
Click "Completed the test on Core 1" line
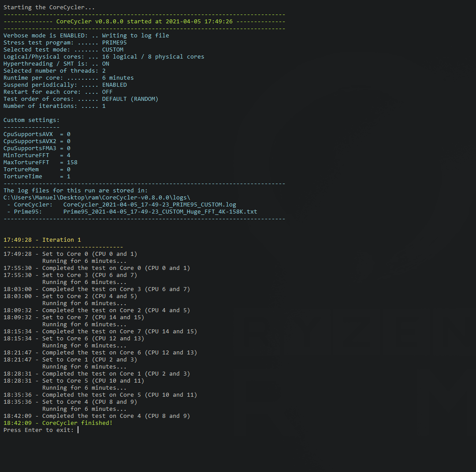pos(97,374)
